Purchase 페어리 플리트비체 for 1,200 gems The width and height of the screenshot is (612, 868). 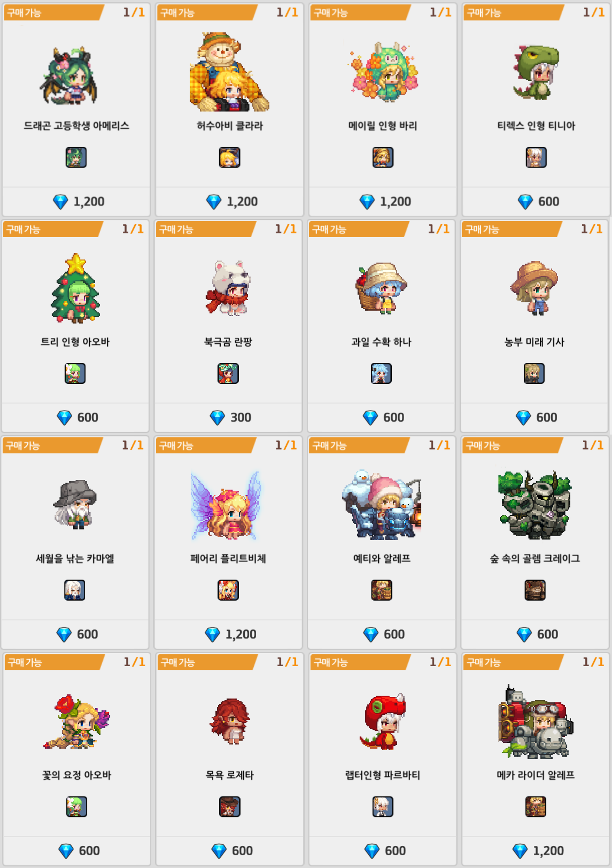(x=230, y=634)
